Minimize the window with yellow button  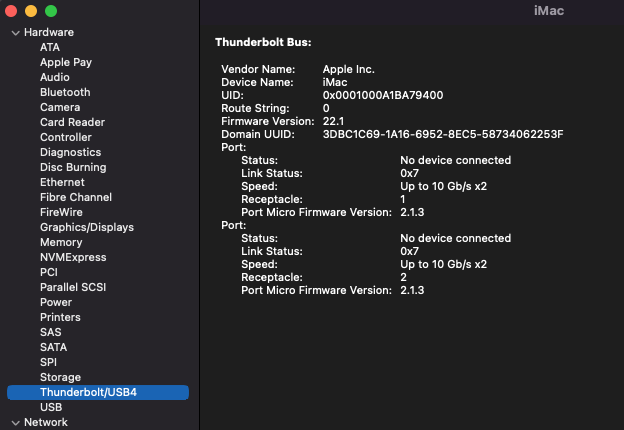(x=31, y=11)
